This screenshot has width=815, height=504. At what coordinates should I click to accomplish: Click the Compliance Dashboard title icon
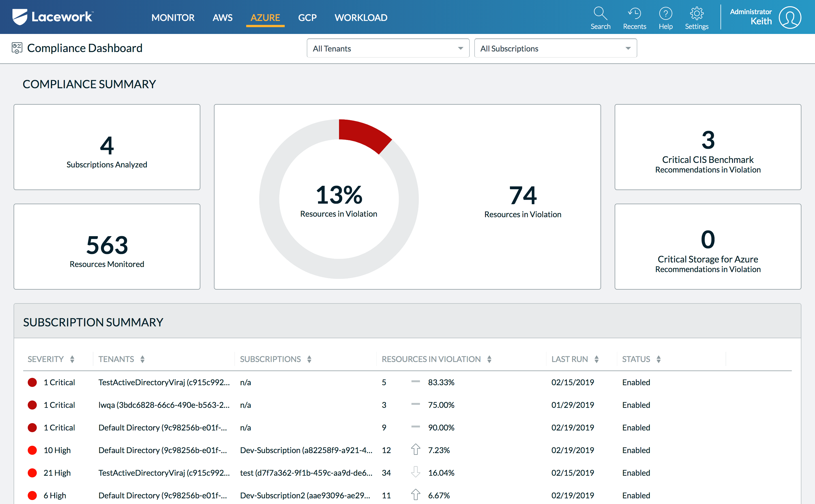17,48
